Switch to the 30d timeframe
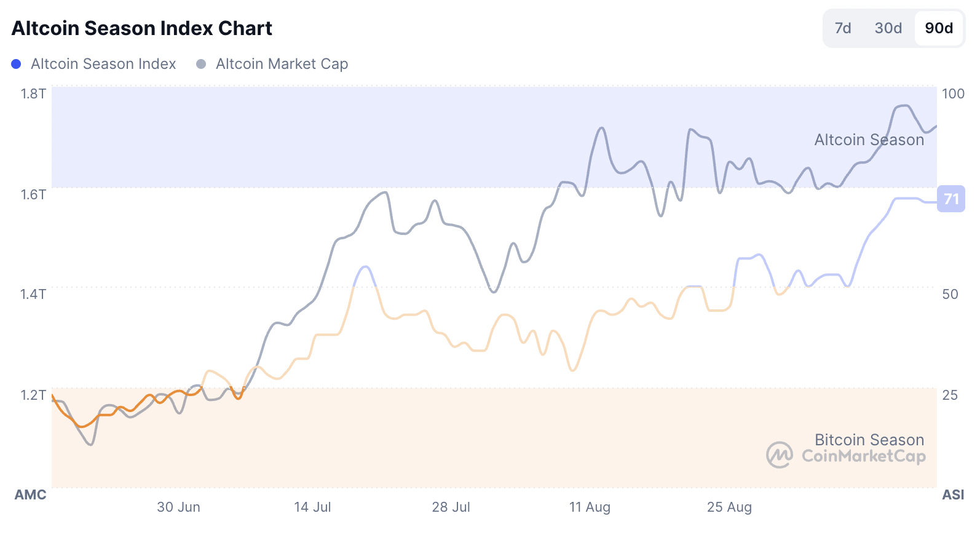 [x=887, y=28]
